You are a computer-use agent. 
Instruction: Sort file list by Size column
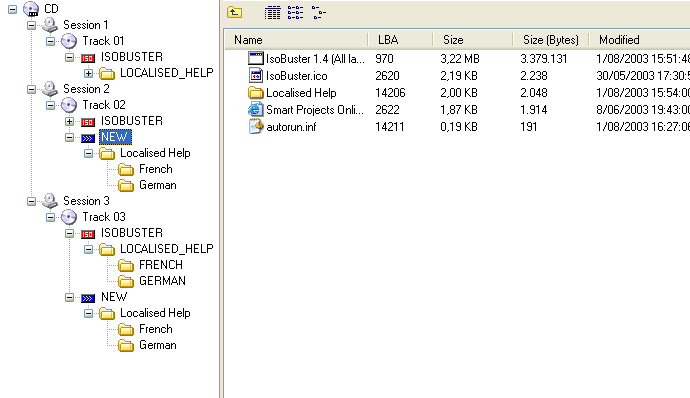coord(473,40)
